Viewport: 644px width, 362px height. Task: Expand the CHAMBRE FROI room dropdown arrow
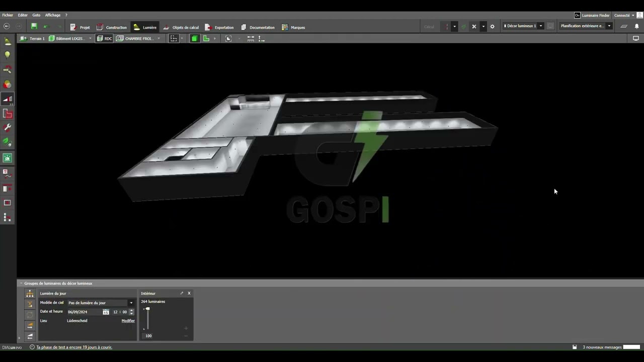(158, 39)
